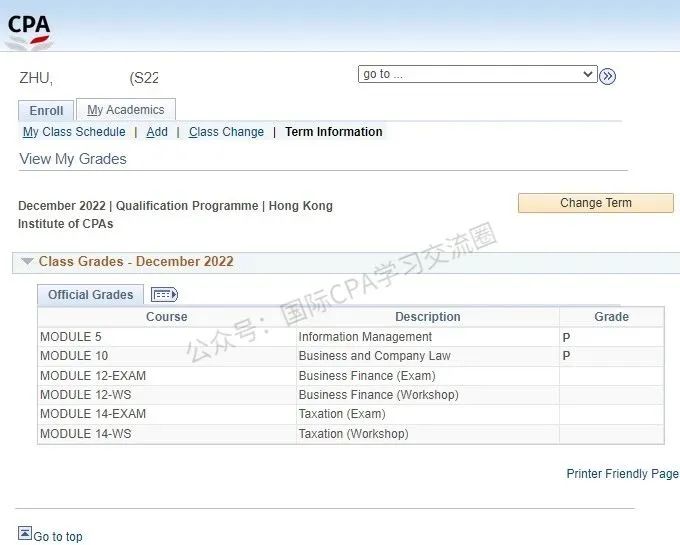Click Business Finance (Exam) description
Image resolution: width=680 pixels, height=545 pixels.
(367, 375)
